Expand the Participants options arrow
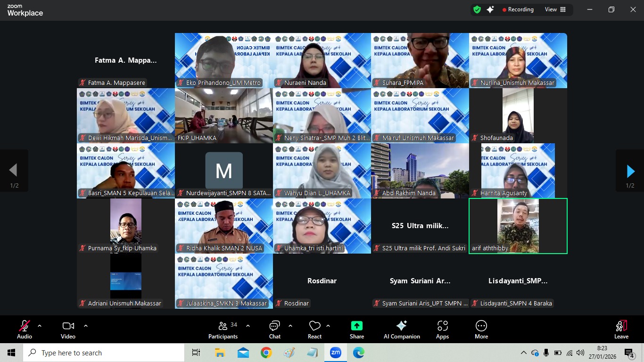Screen dimensions: 644x362 click(248, 326)
